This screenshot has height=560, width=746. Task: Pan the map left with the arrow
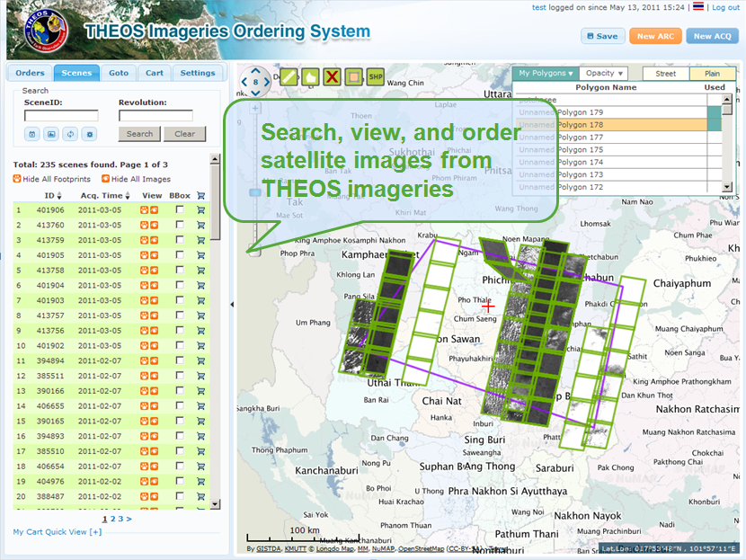pos(244,82)
